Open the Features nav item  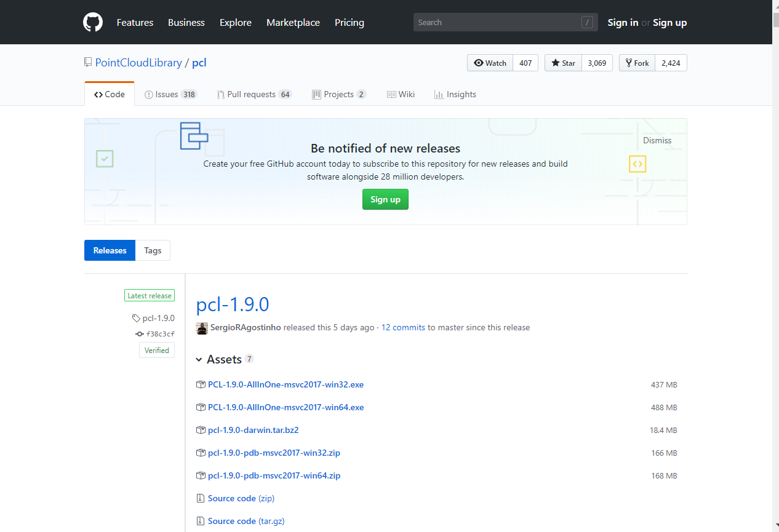pyautogui.click(x=135, y=22)
